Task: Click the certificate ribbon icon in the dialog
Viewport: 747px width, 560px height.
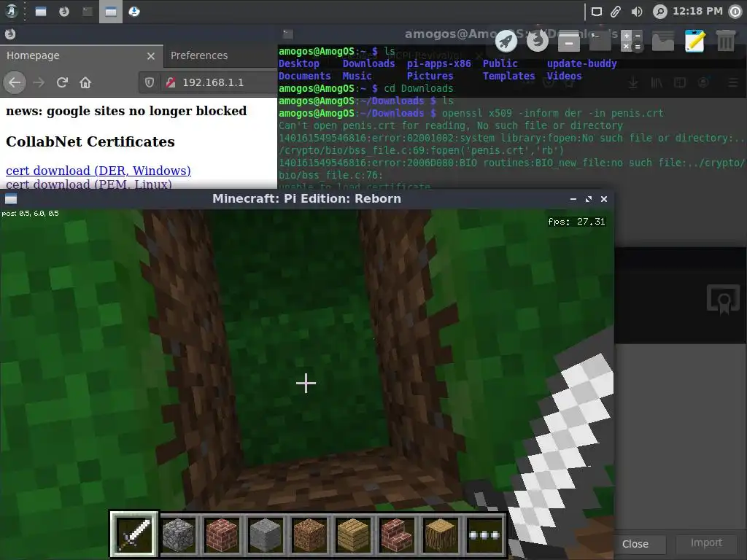Action: (723, 300)
